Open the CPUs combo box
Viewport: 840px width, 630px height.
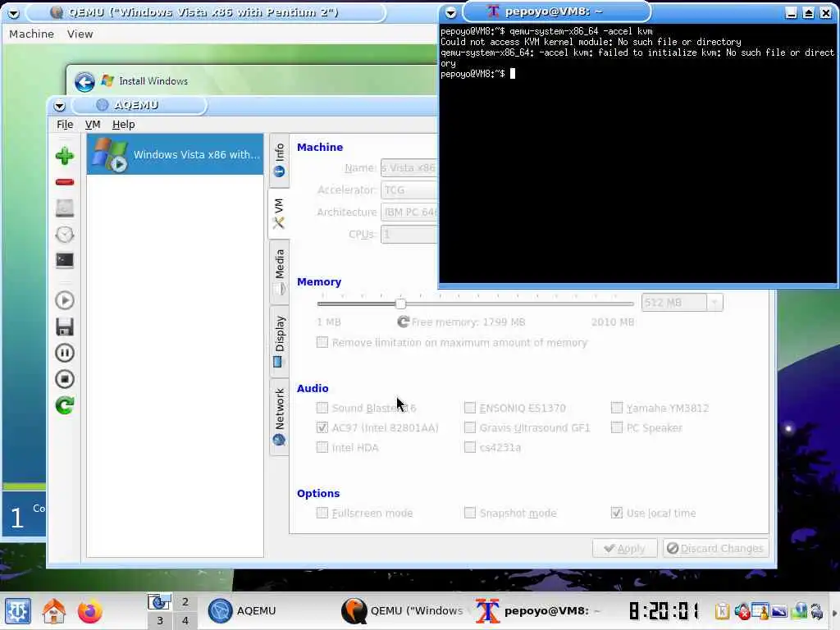(x=409, y=234)
